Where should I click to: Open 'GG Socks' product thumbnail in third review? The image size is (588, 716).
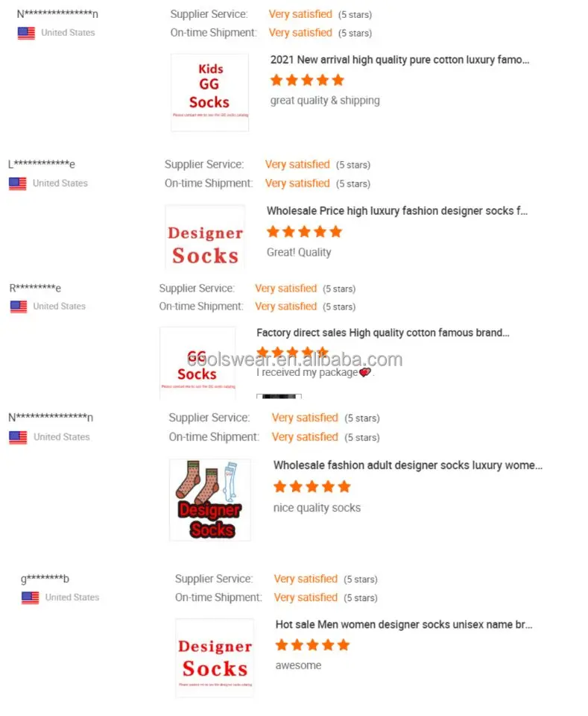tap(197, 362)
